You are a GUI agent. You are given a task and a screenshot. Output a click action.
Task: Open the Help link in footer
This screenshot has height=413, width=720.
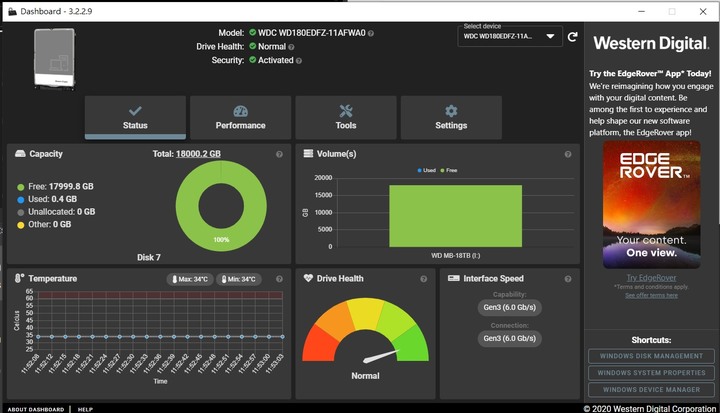(85, 409)
